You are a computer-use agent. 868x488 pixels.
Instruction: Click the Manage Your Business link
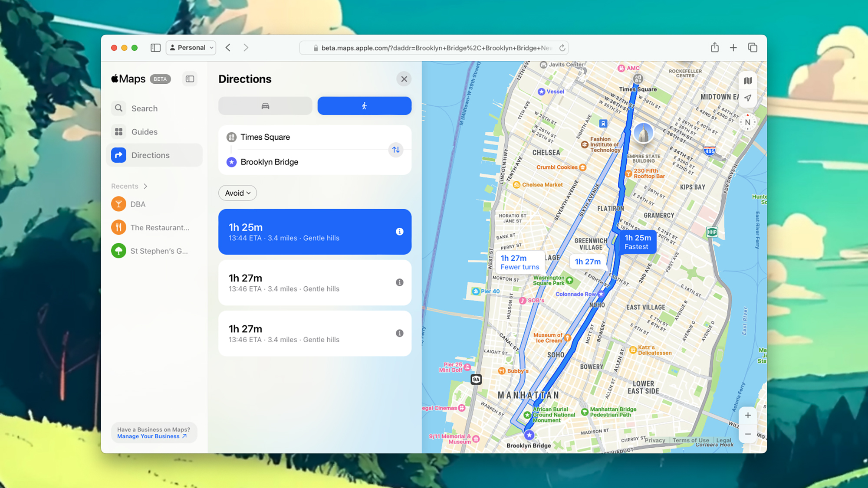[151, 436]
